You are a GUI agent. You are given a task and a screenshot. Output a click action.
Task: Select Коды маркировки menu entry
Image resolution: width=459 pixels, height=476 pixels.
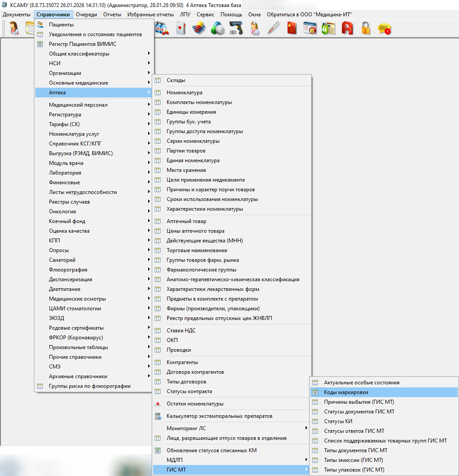(346, 392)
